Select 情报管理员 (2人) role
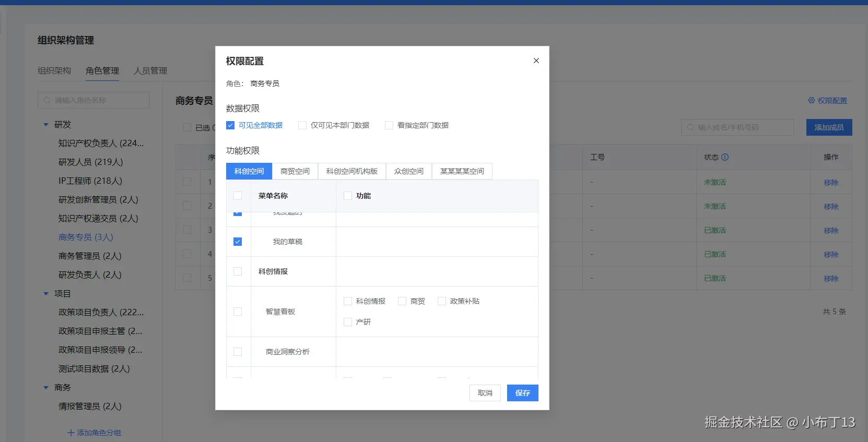This screenshot has height=442, width=868. click(90, 407)
